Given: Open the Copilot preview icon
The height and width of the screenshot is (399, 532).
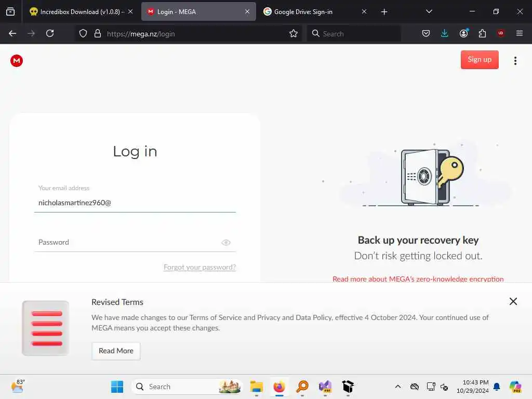Looking at the screenshot, I should coord(515,387).
